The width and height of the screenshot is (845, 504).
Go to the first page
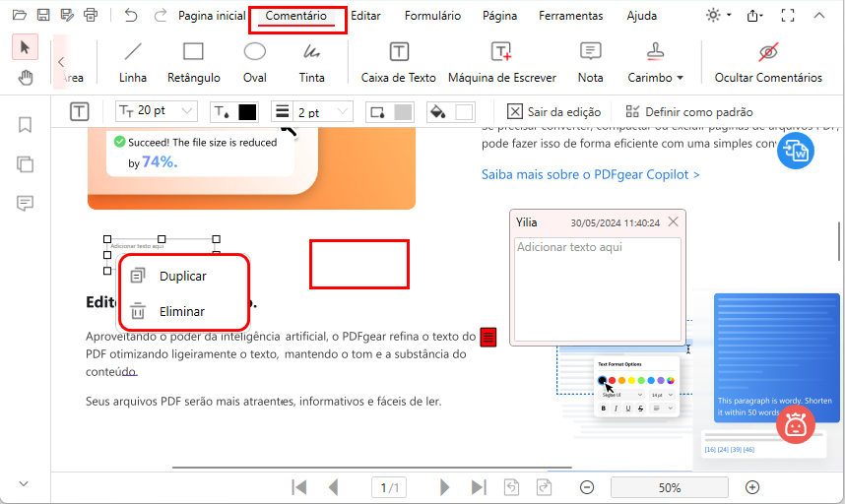click(299, 487)
